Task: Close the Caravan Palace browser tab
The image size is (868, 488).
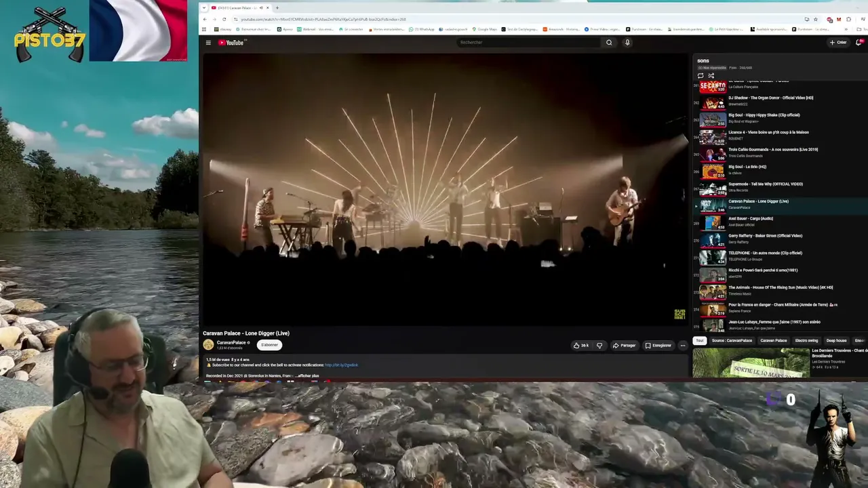Action: 267,7
